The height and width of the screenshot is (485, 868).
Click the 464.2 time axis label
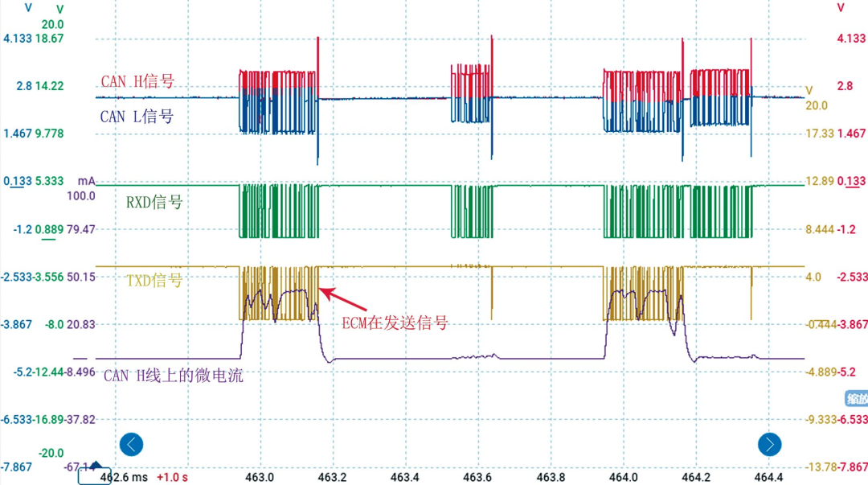click(x=696, y=477)
